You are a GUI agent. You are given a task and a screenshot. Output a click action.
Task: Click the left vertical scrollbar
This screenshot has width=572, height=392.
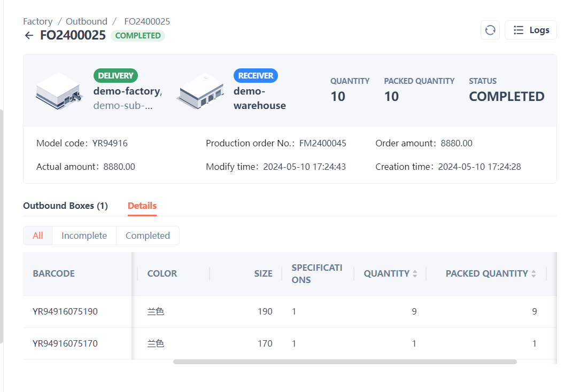point(2,224)
